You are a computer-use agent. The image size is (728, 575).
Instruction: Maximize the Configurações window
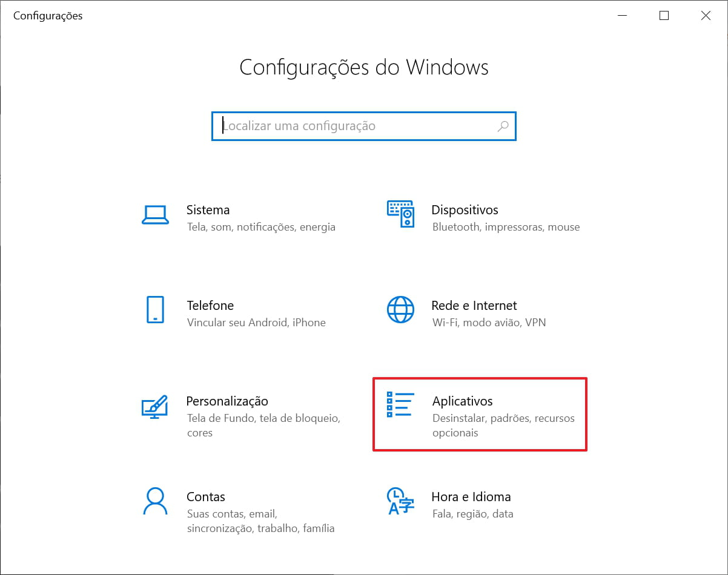(x=664, y=16)
